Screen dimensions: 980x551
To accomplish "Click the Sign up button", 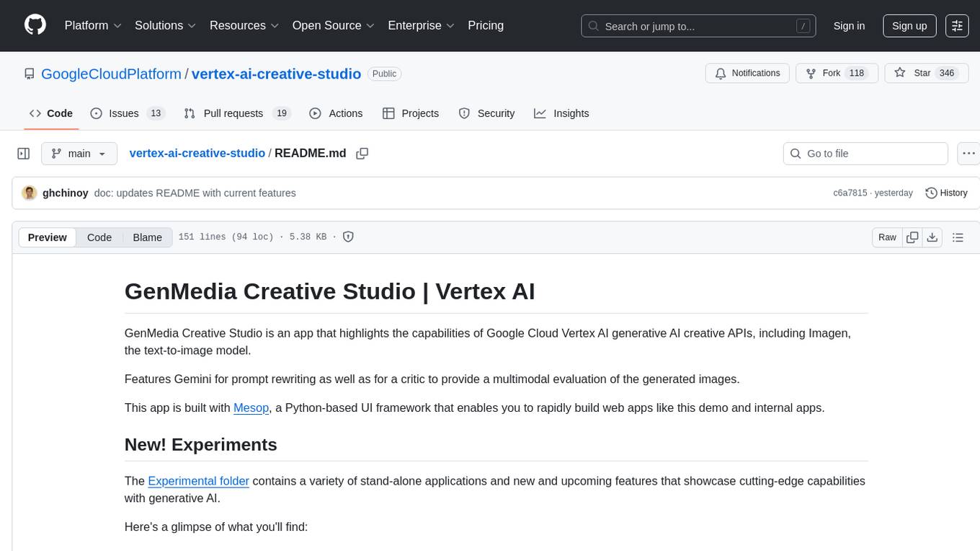I will 909,26.
